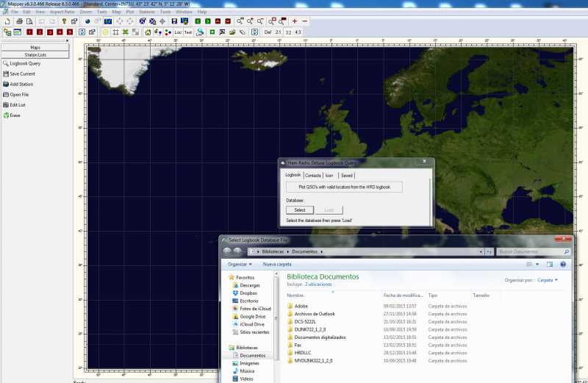Image resolution: width=588 pixels, height=383 pixels.
Task: Click the green right arrow toolbar icon
Action: click(208, 21)
